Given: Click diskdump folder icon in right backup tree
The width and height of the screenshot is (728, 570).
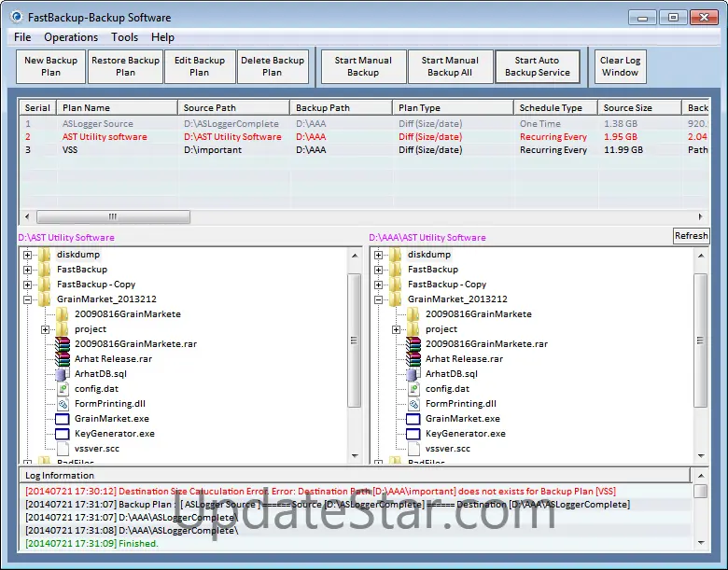Looking at the screenshot, I should 396,255.
